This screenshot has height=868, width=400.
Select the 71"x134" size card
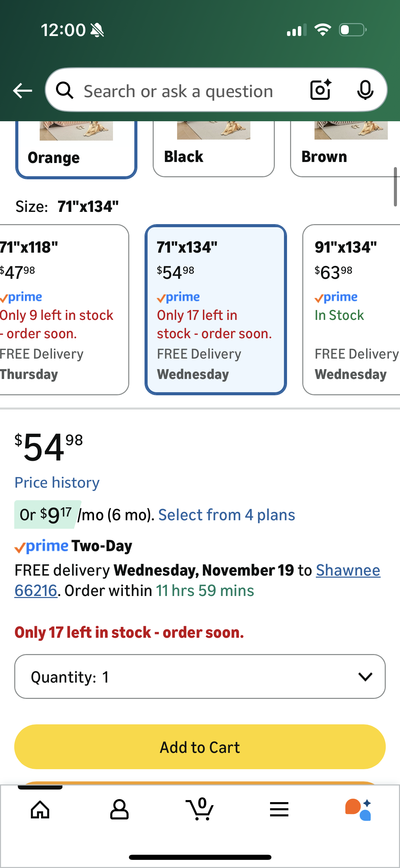216,309
